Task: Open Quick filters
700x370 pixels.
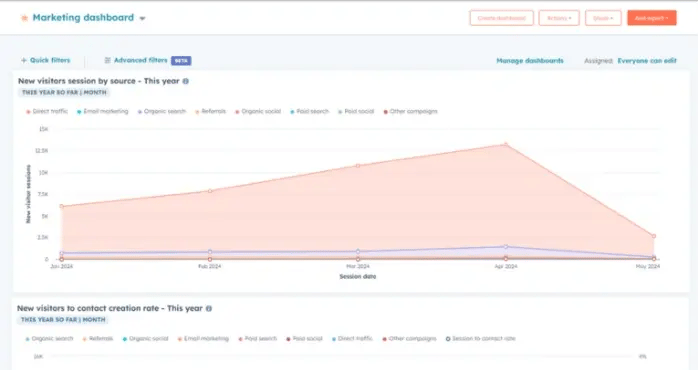Action: (46, 60)
